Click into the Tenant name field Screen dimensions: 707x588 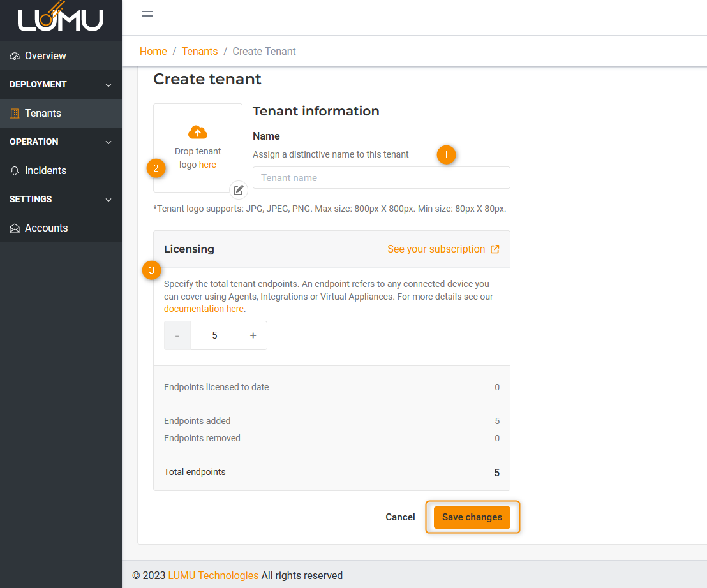[x=381, y=178]
